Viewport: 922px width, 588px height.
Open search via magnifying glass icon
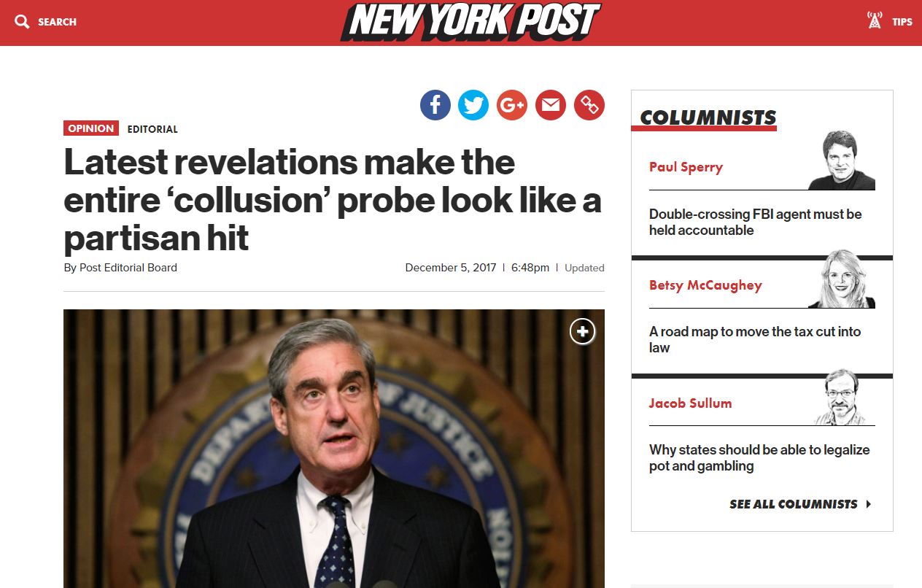click(22, 22)
